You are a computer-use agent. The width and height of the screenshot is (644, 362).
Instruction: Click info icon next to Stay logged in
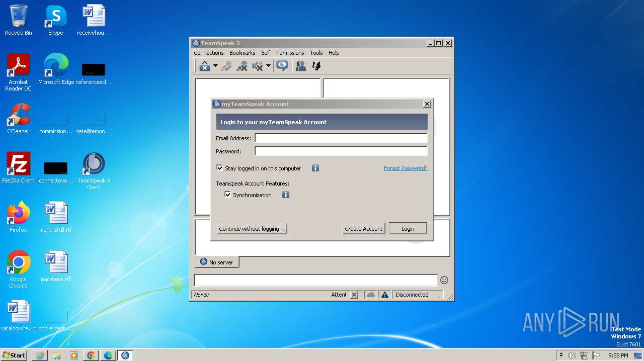[x=315, y=168]
